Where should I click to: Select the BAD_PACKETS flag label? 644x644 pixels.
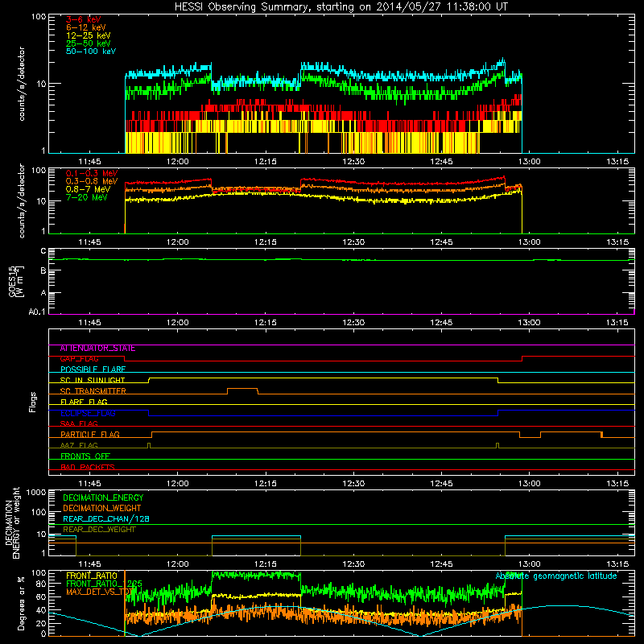88,468
